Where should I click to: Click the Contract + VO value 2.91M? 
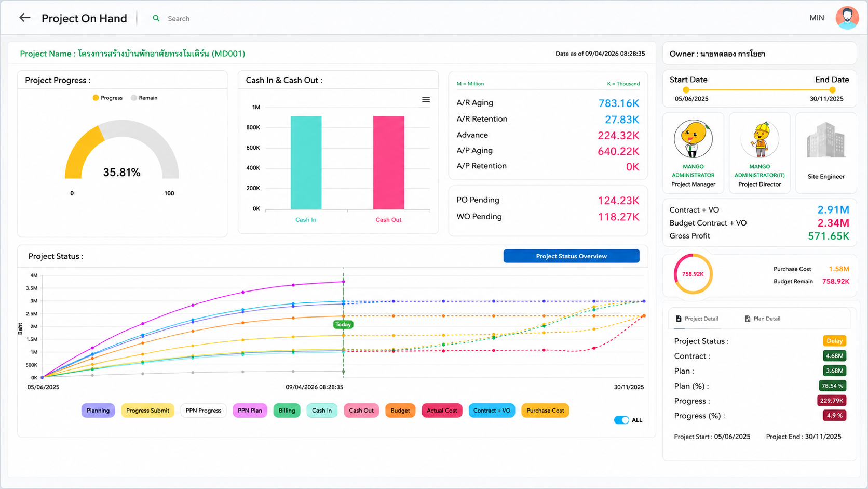tap(833, 210)
